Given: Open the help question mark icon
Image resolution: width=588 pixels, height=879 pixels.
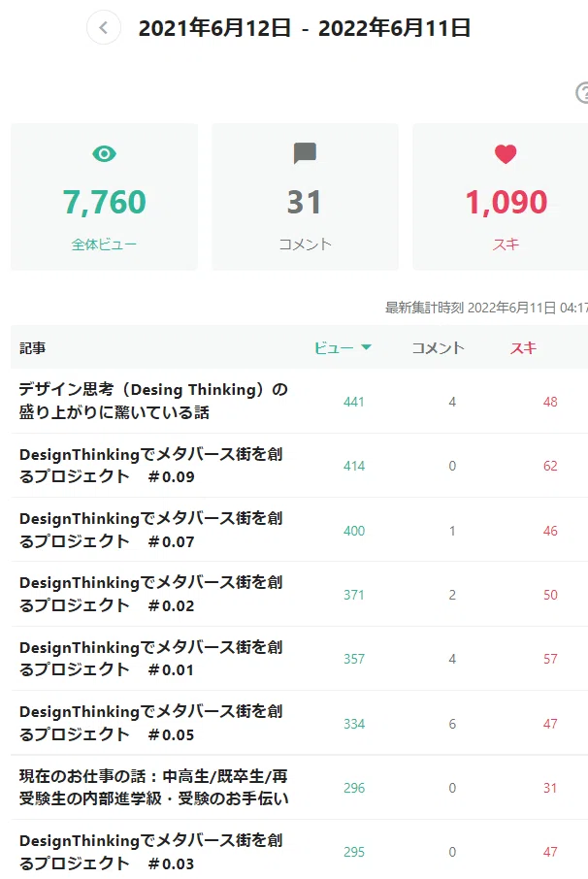Looking at the screenshot, I should pos(583,92).
